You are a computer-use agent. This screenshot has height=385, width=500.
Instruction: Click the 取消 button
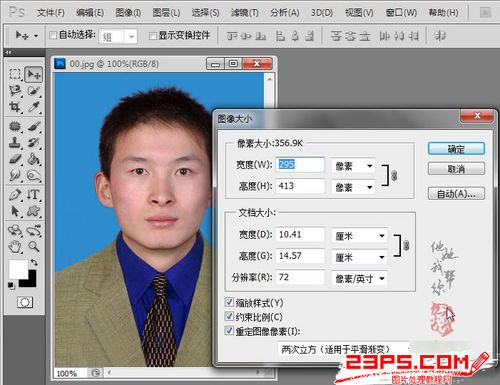(x=456, y=169)
